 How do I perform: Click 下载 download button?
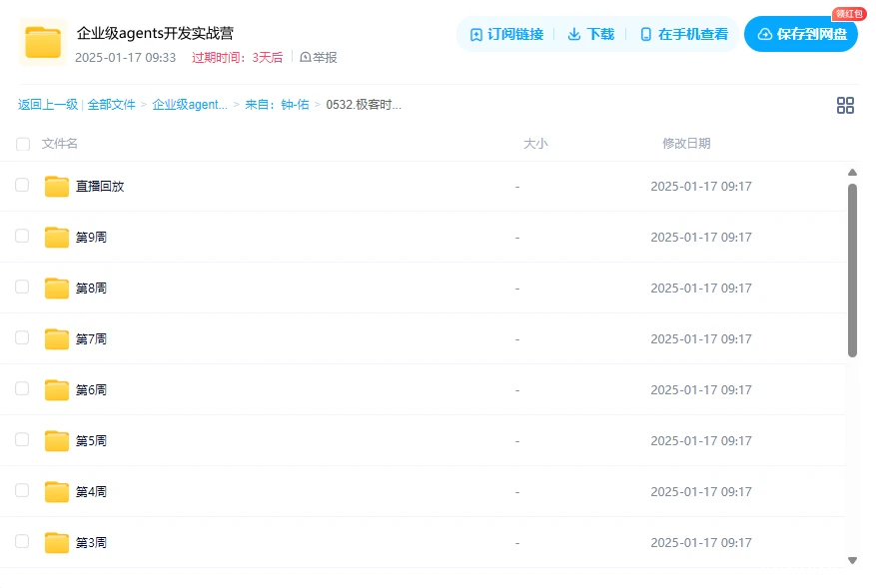click(590, 34)
